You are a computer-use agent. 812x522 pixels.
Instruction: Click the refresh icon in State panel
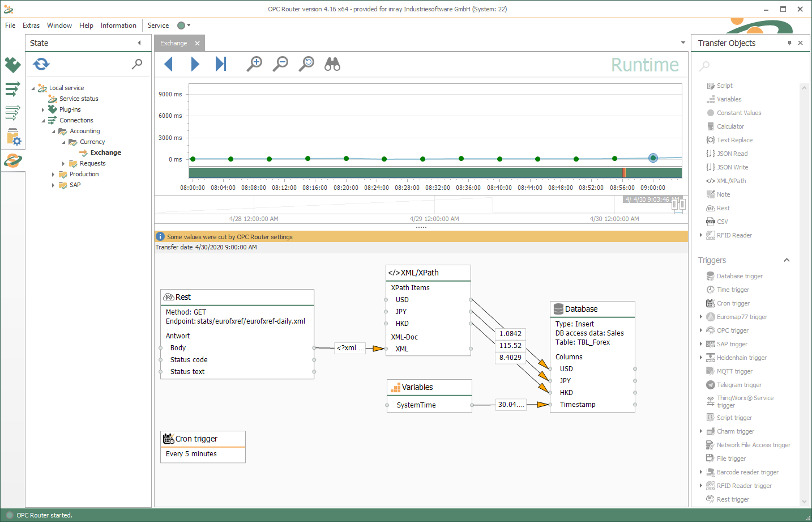(41, 64)
